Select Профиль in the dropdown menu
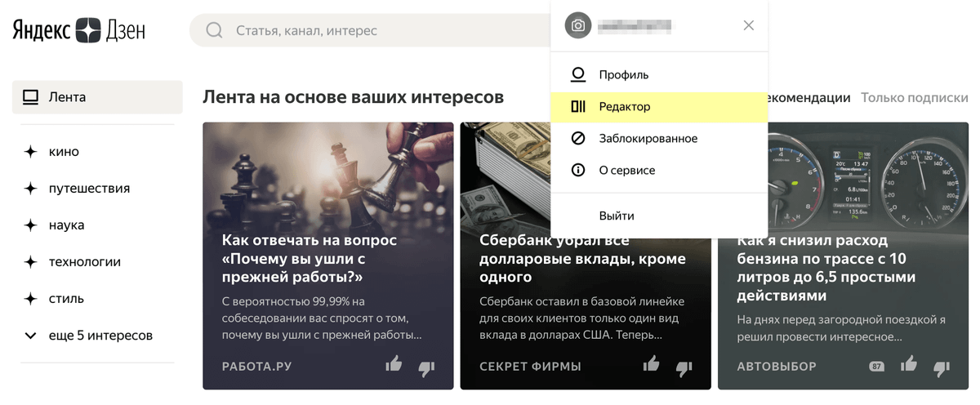Viewport: 980px width, 405px height. [x=659, y=74]
